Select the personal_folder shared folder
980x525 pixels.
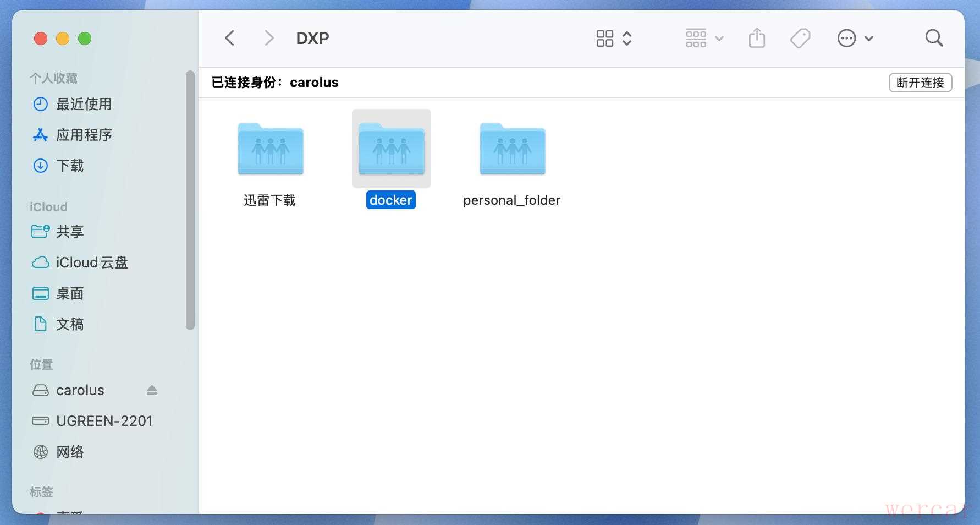coord(512,150)
